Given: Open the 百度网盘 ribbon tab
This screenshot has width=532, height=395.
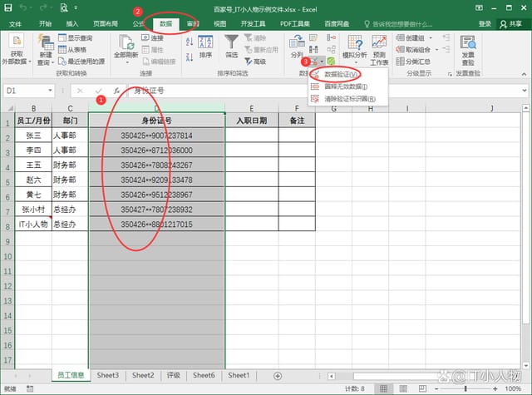Looking at the screenshot, I should click(337, 24).
